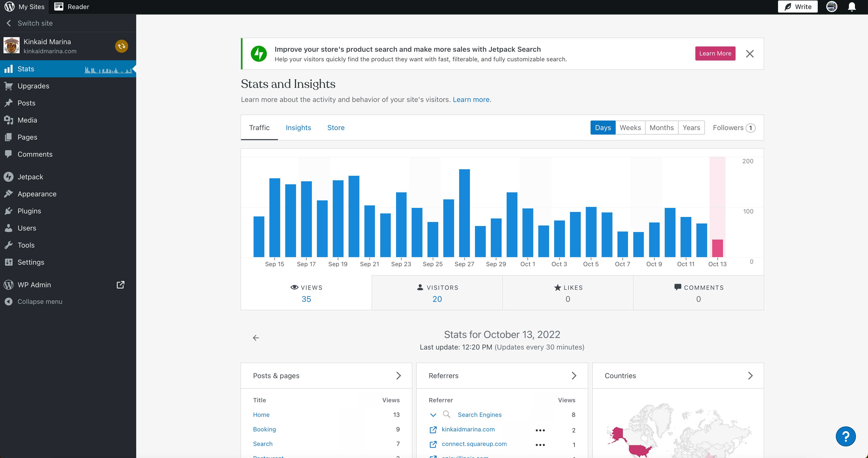Click the Jetpack icon in sidebar

click(9, 177)
